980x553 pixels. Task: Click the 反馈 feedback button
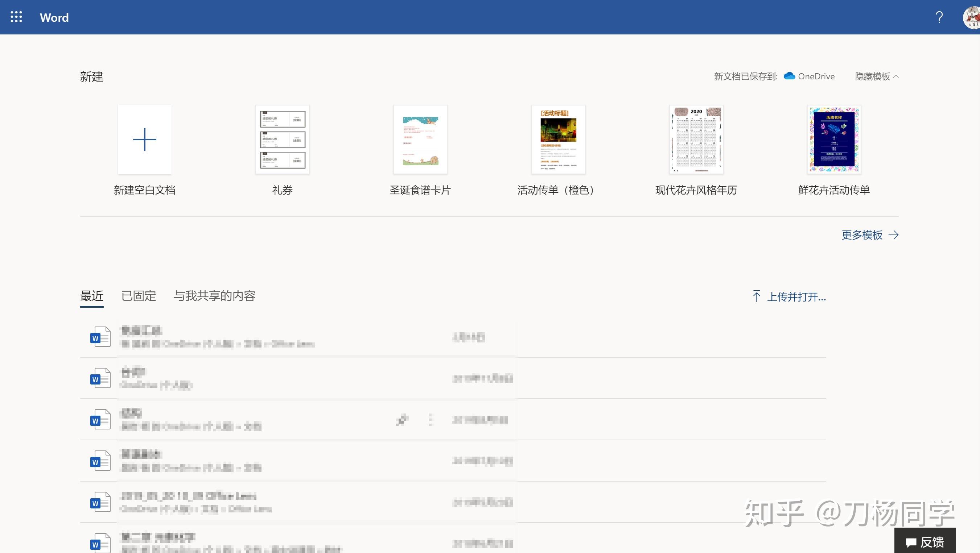[925, 541]
